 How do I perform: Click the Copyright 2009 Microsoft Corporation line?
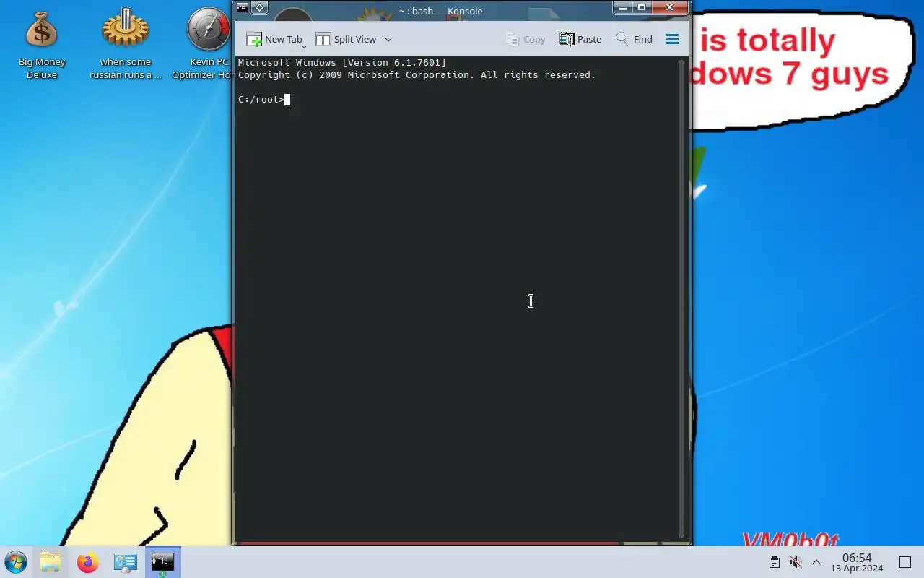tap(417, 75)
